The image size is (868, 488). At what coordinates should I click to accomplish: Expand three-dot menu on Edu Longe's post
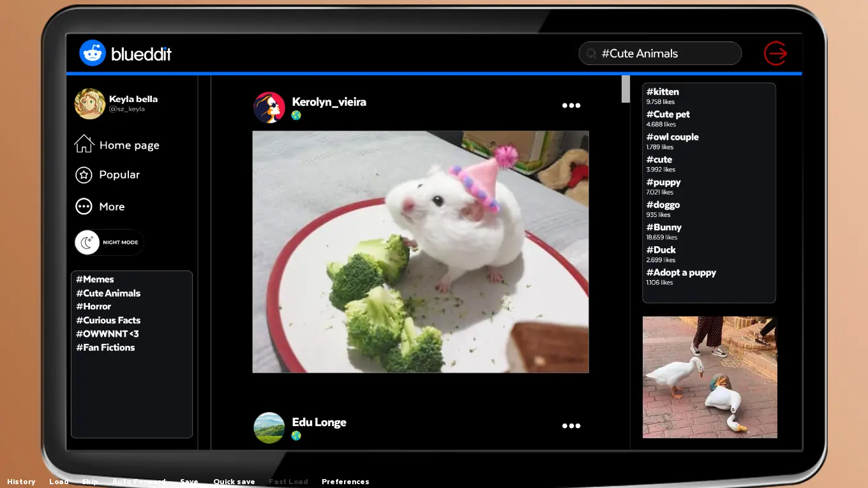(x=571, y=426)
